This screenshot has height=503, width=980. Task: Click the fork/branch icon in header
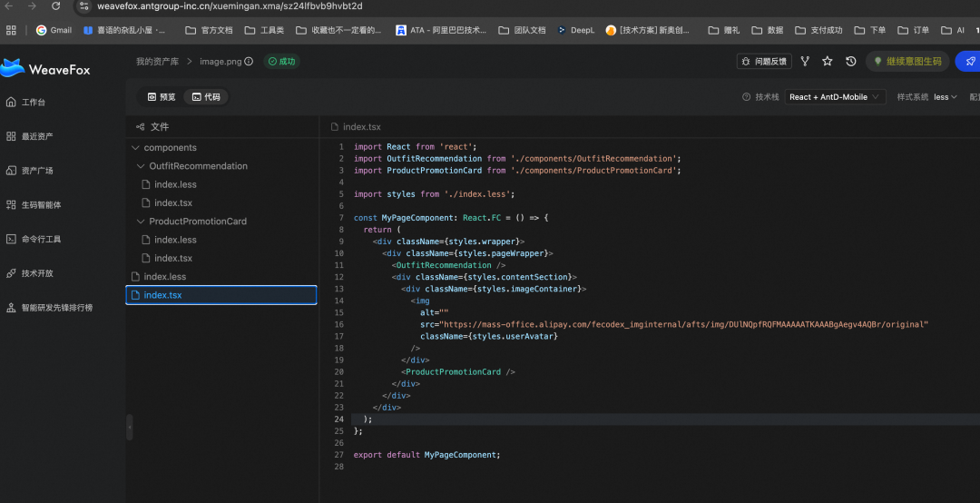[804, 62]
